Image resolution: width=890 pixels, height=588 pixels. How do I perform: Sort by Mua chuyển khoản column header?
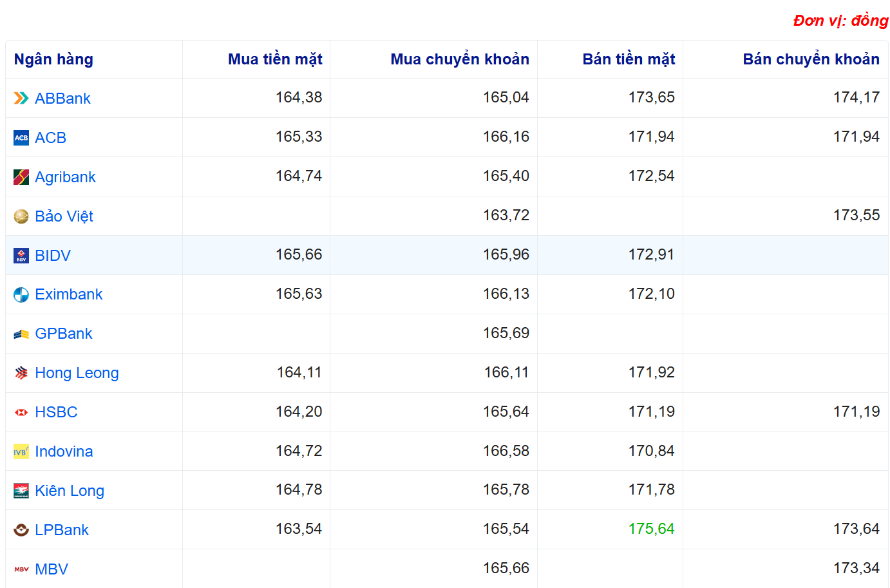click(460, 59)
